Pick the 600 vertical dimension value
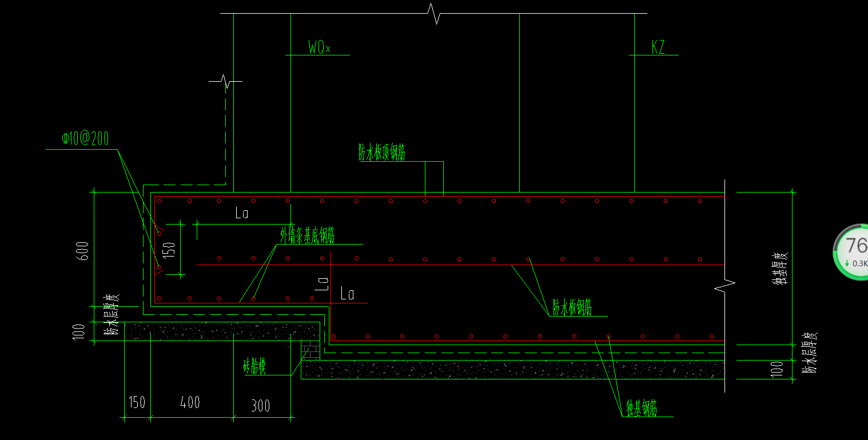The height and width of the screenshot is (440, 868). tap(83, 251)
